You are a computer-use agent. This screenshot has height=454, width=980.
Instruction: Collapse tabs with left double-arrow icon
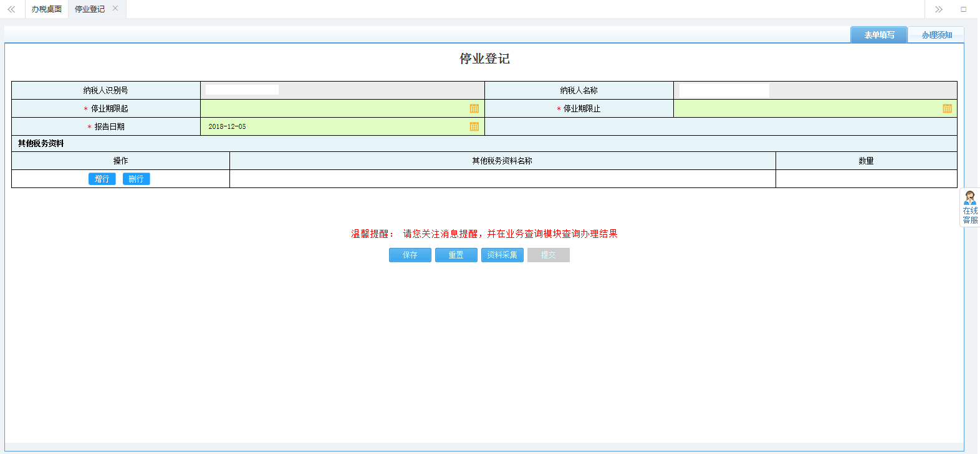tap(11, 9)
